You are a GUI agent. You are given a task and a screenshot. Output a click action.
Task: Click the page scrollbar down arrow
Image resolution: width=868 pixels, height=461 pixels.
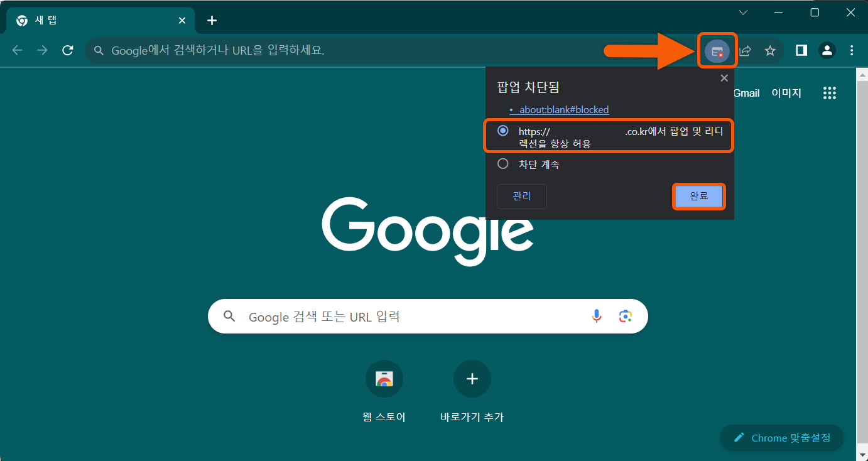click(x=862, y=454)
